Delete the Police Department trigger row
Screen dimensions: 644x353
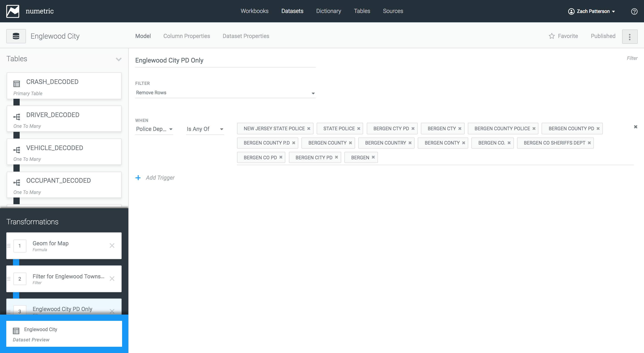pos(636,127)
